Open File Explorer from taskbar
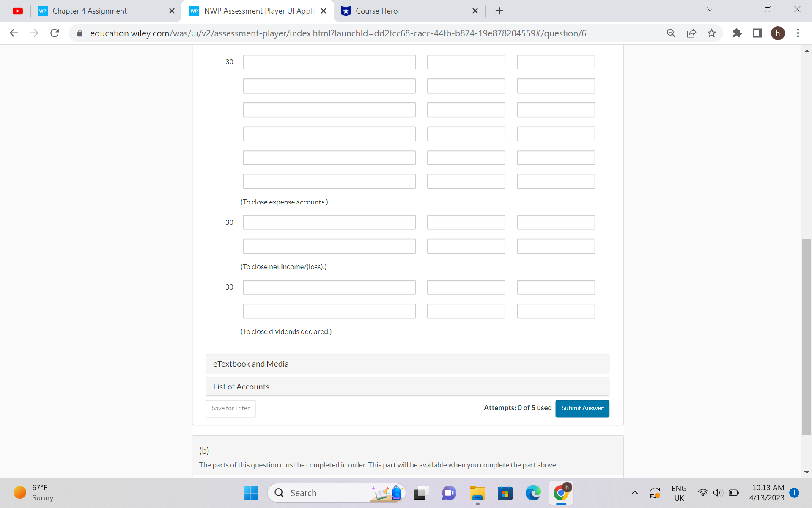812x508 pixels. coord(477,493)
